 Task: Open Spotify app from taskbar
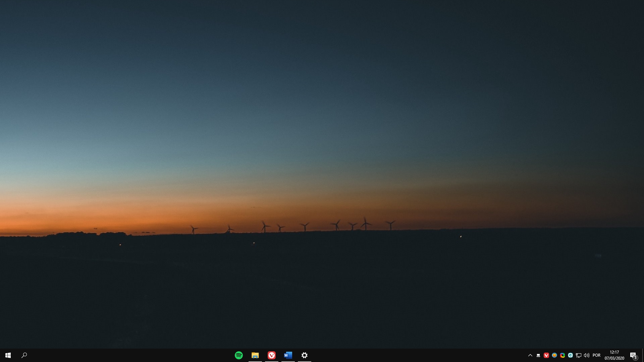click(238, 355)
